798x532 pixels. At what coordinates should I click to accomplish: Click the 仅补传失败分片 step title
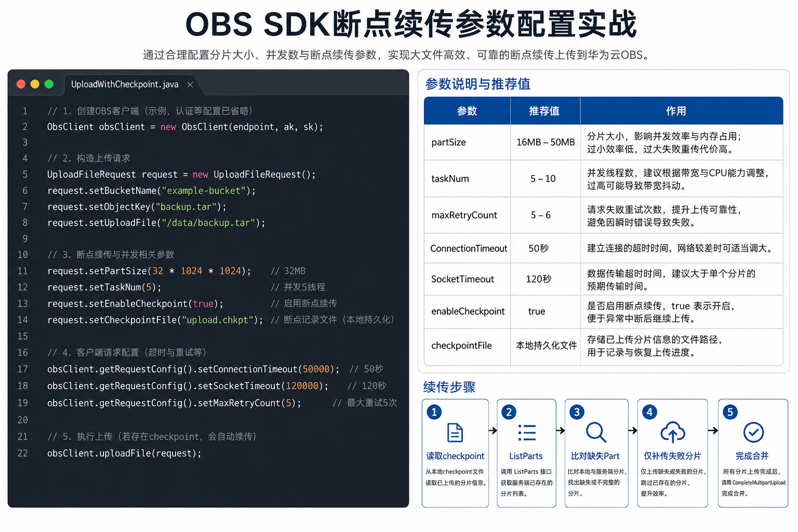point(672,456)
